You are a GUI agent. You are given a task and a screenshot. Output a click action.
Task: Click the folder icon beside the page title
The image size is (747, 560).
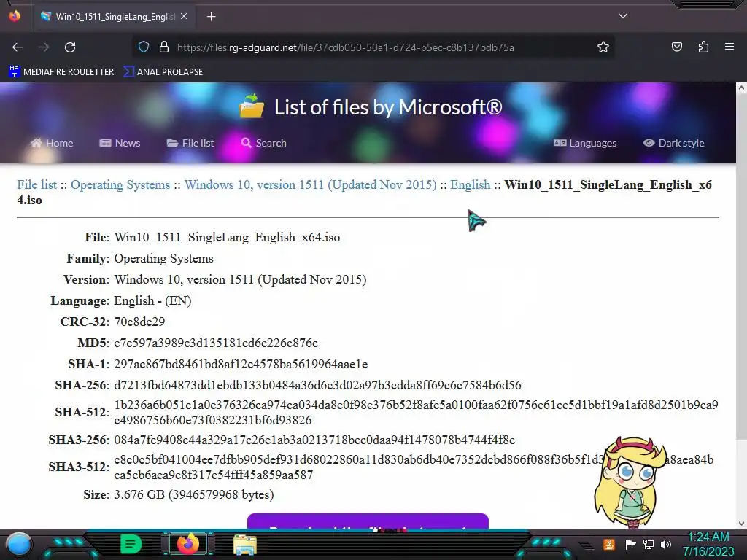coord(252,106)
